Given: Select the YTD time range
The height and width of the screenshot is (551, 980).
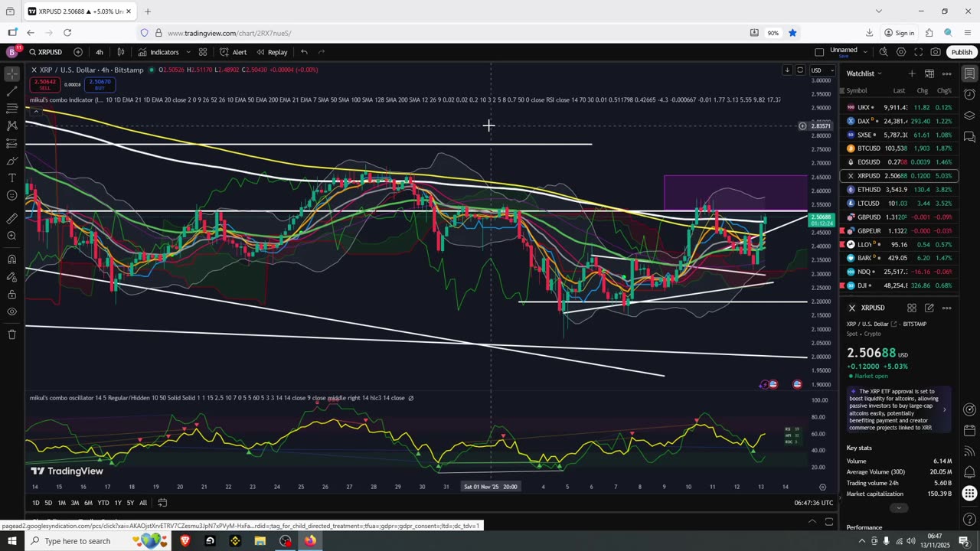Looking at the screenshot, I should tap(103, 503).
